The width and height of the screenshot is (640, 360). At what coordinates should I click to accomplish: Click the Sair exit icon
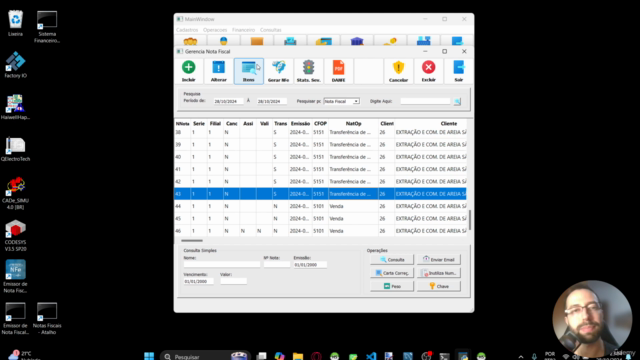click(x=459, y=67)
